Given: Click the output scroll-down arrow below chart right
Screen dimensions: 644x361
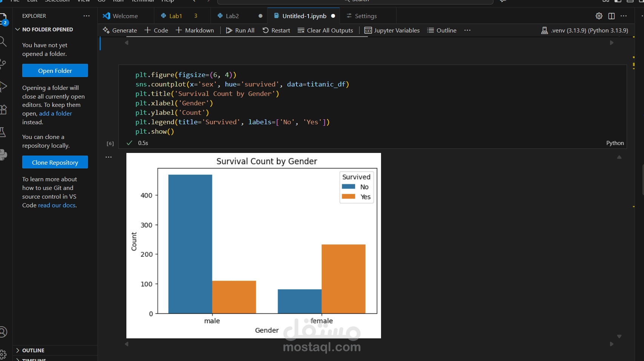Looking at the screenshot, I should click(619, 336).
